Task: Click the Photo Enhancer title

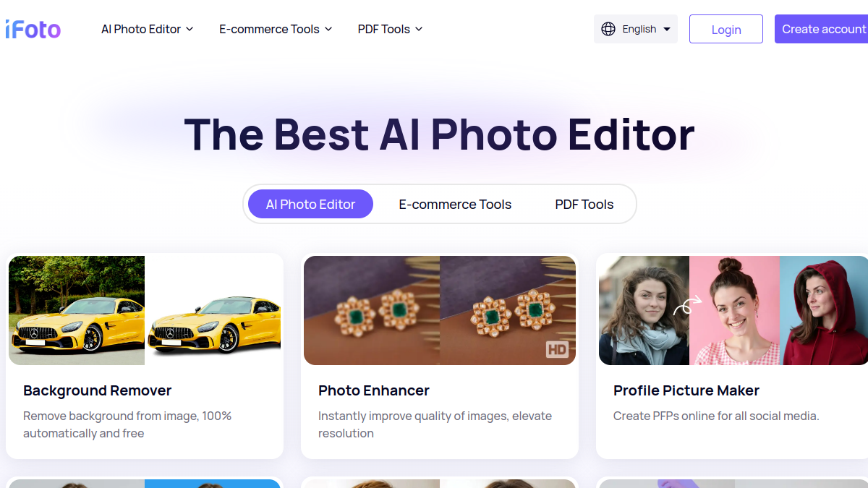Action: (x=374, y=390)
